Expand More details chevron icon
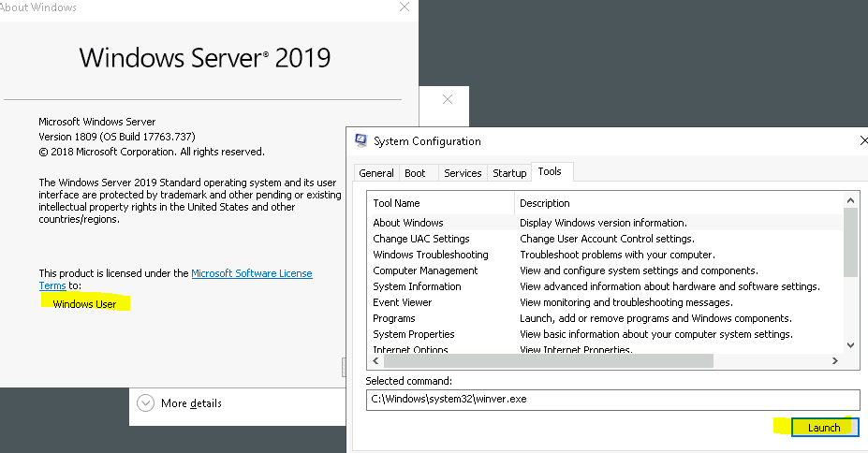The image size is (868, 453). tap(145, 403)
